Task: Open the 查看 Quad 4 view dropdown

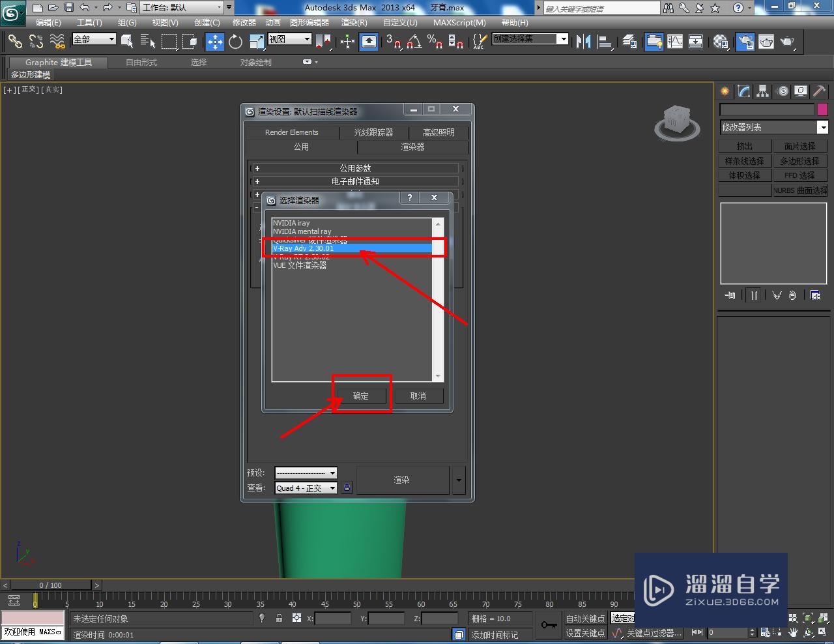Action: 306,488
